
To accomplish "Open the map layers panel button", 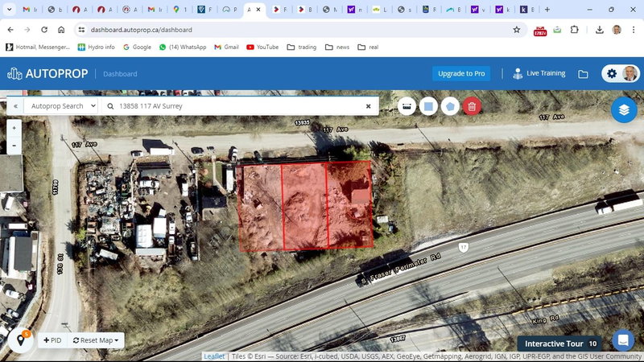I will [624, 109].
